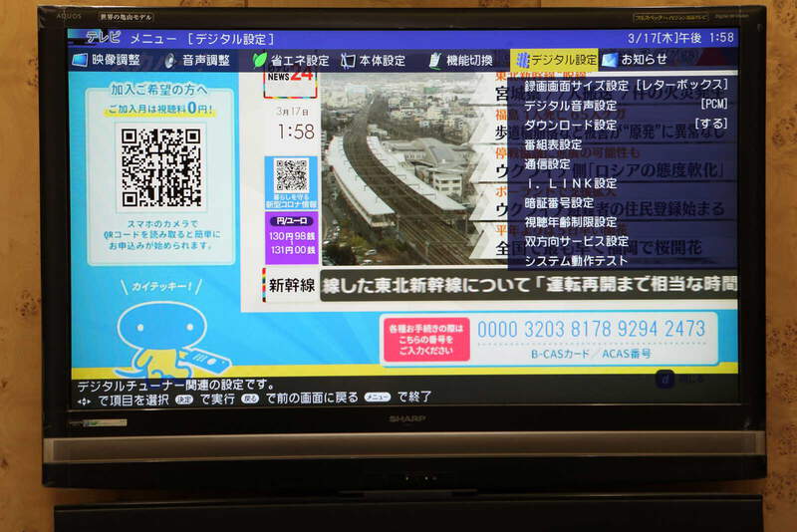797x532 pixels.
Task: Select the 音声調整 sound adjustment icon
Action: 170,61
